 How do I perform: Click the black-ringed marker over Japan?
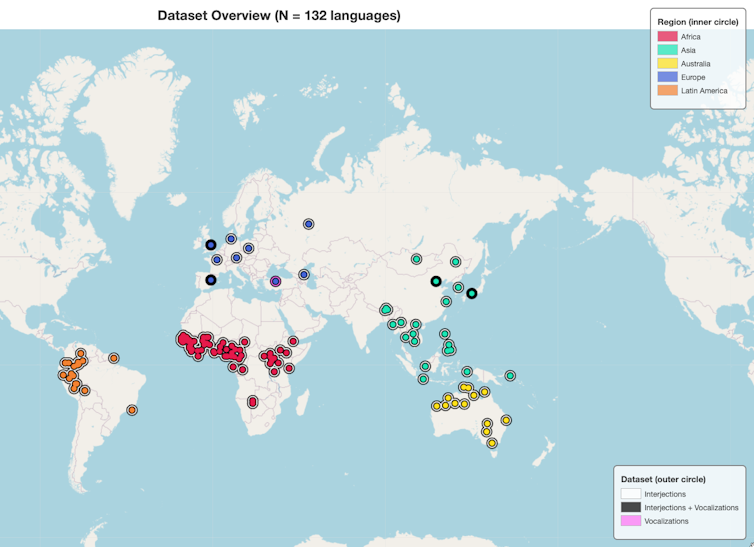[x=472, y=293]
